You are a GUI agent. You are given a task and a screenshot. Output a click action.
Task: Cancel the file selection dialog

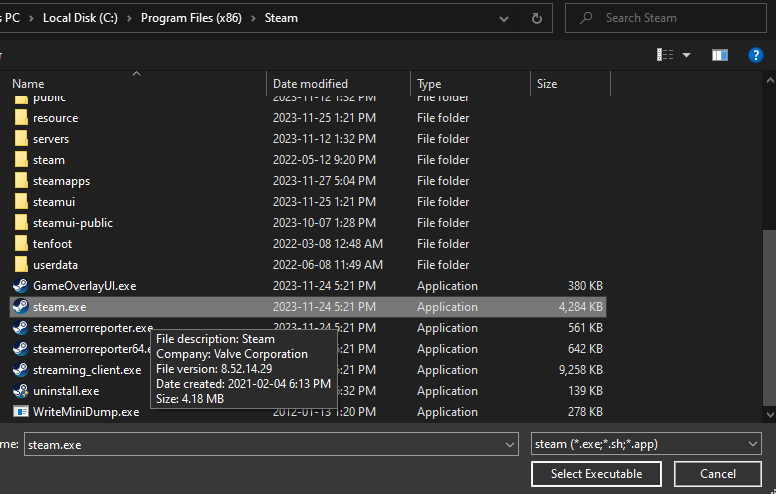[718, 473]
